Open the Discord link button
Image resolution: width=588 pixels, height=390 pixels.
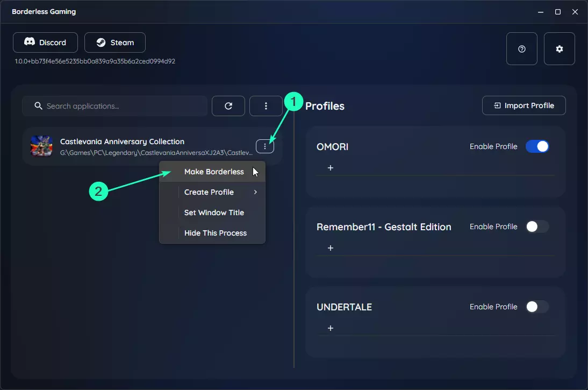[45, 42]
